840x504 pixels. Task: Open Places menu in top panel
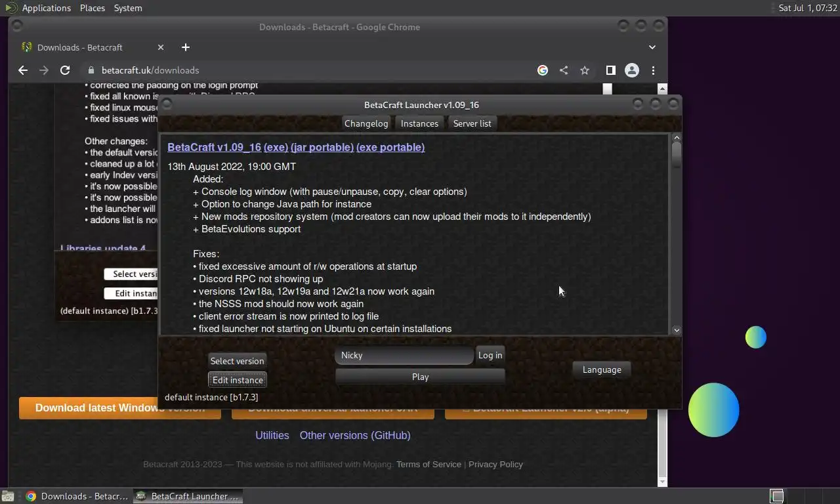[93, 8]
